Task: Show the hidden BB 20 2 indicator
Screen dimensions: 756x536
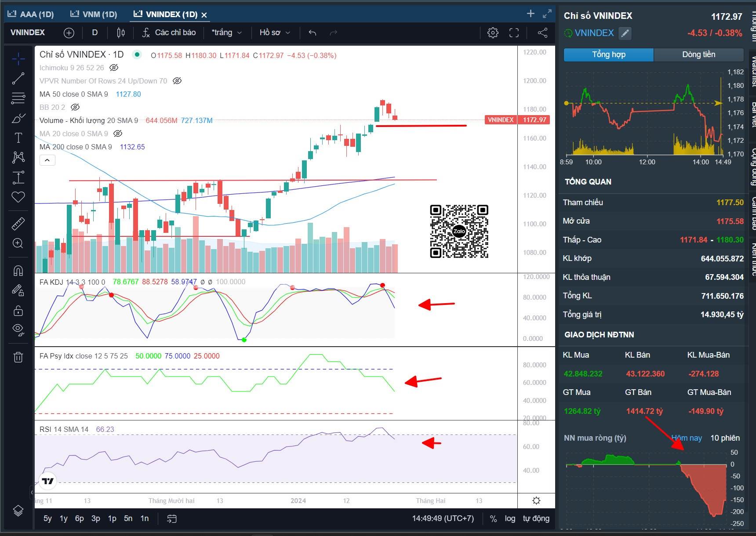Action: (75, 107)
